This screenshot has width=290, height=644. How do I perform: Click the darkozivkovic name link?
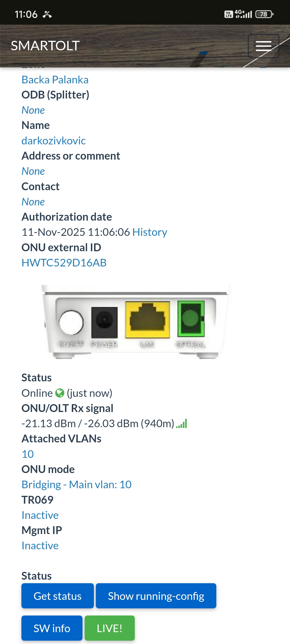[x=53, y=141]
